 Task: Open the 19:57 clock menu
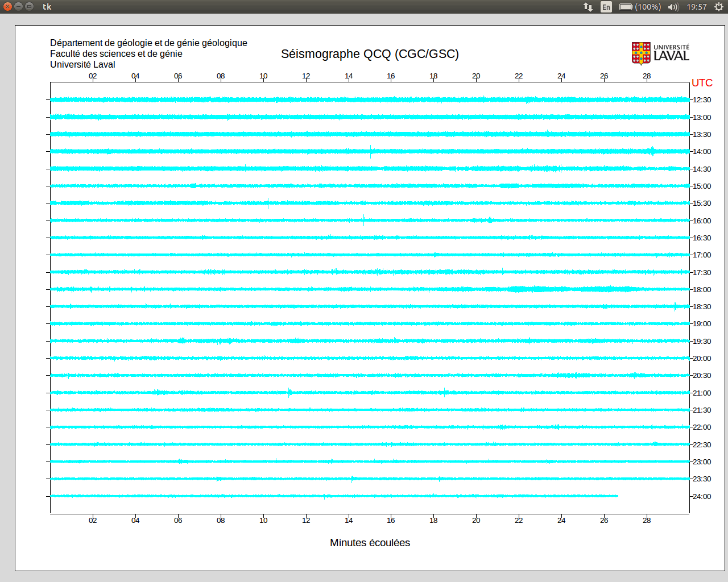(697, 7)
